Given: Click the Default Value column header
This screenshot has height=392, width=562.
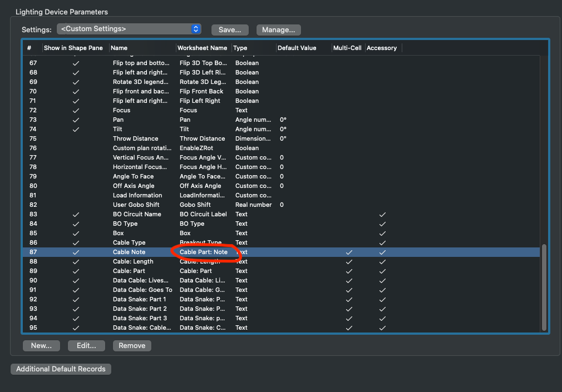Looking at the screenshot, I should [x=297, y=48].
